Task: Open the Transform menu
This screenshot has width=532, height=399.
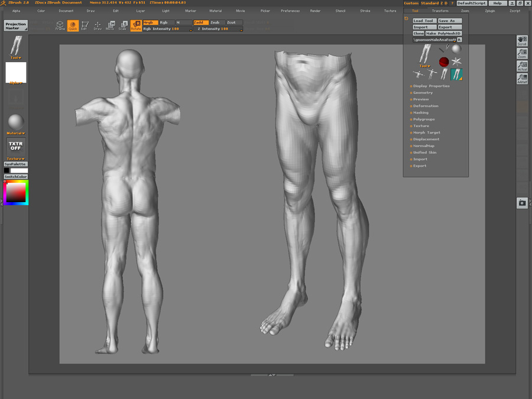Action: (x=440, y=11)
